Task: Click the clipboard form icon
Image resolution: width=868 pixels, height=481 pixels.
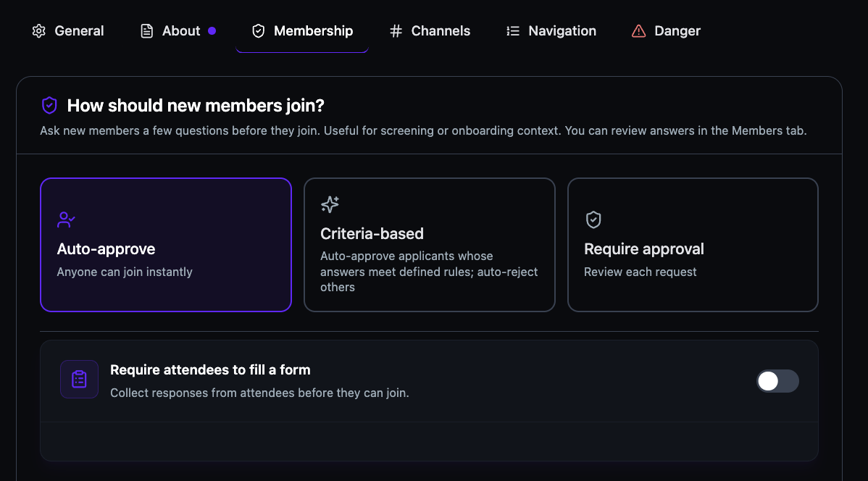Action: coord(79,379)
